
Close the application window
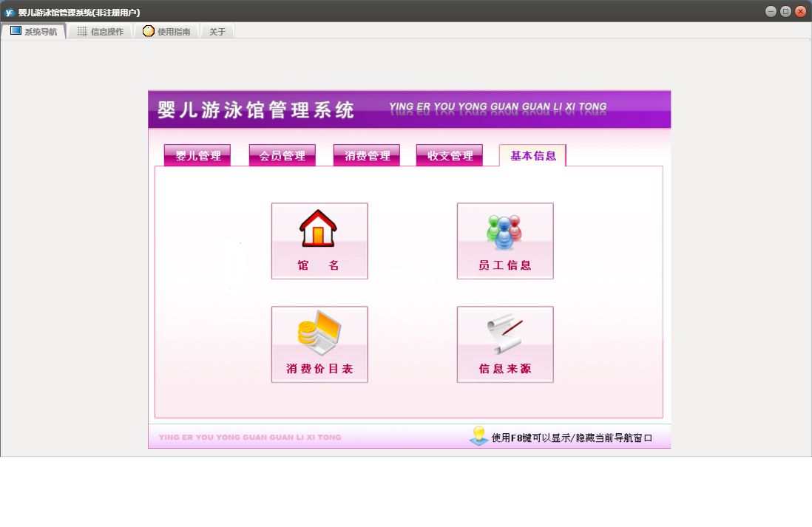point(801,11)
